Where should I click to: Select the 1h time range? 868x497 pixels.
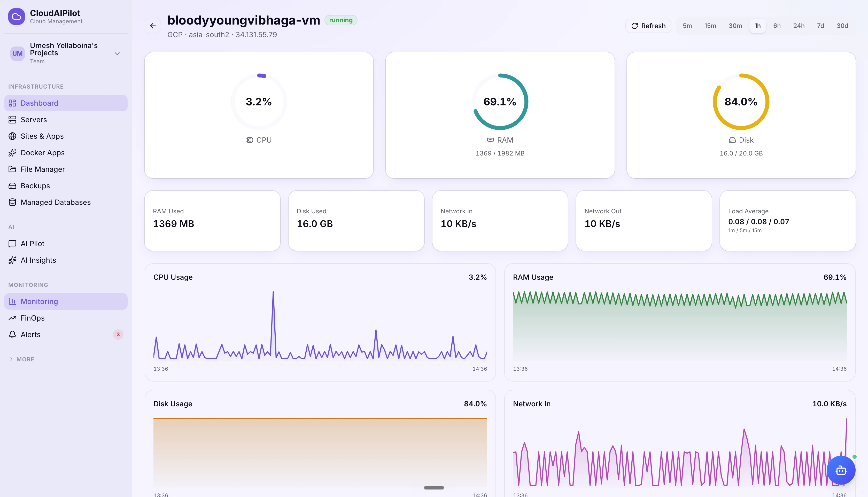pyautogui.click(x=757, y=26)
